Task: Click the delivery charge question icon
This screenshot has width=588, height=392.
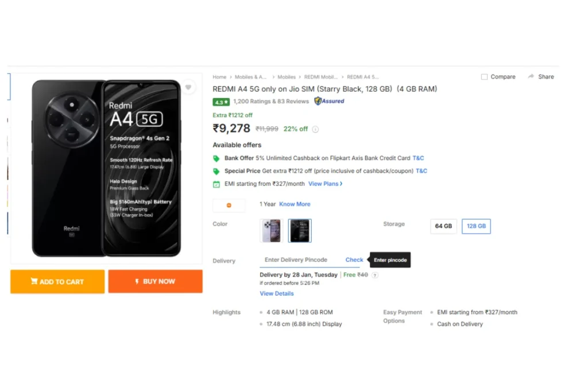Action: click(374, 275)
